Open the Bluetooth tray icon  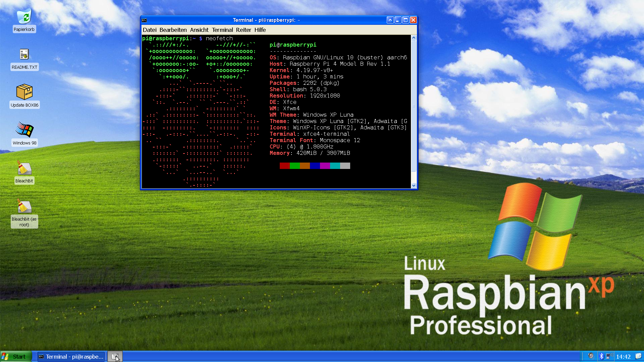[x=601, y=356]
